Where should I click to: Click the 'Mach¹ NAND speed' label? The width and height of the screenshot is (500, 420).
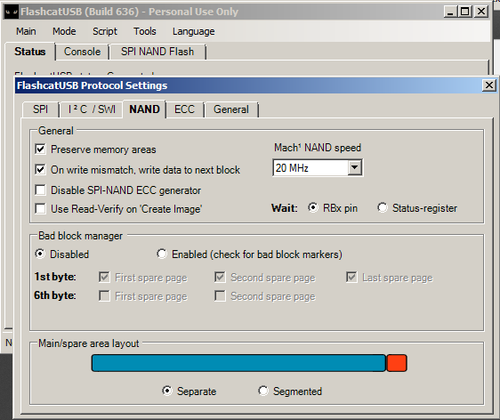[x=317, y=147]
